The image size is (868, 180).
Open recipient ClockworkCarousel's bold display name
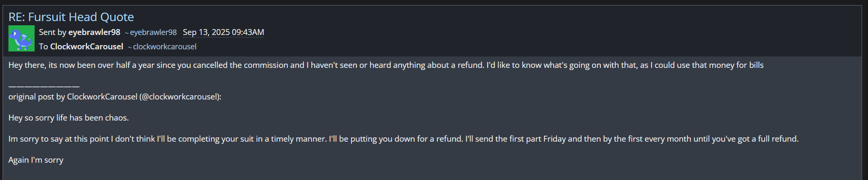pyautogui.click(x=87, y=47)
